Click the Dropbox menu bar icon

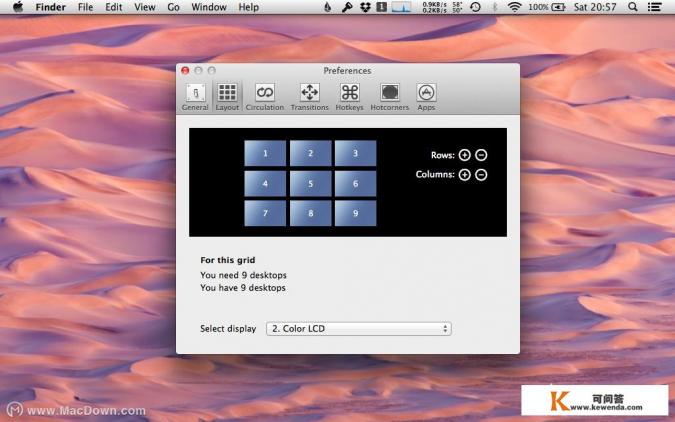pos(365,7)
